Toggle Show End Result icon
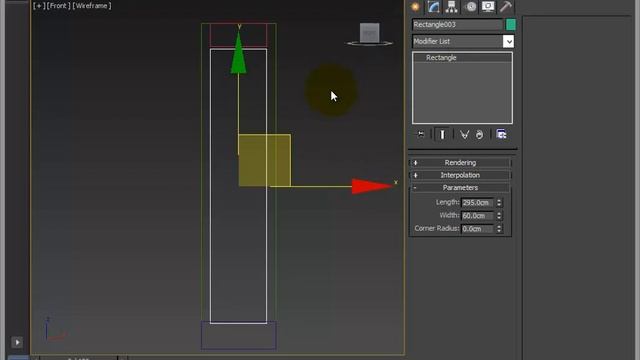This screenshot has height=360, width=640. [442, 134]
